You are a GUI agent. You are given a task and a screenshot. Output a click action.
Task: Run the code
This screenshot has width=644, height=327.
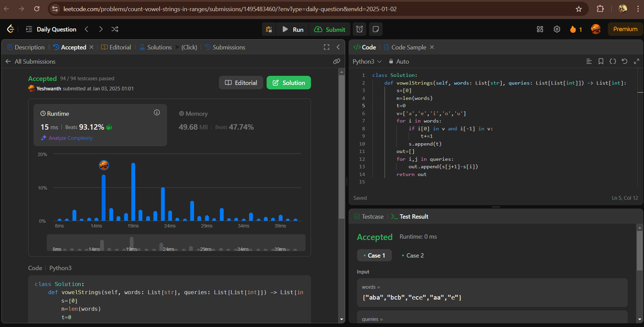[293, 29]
